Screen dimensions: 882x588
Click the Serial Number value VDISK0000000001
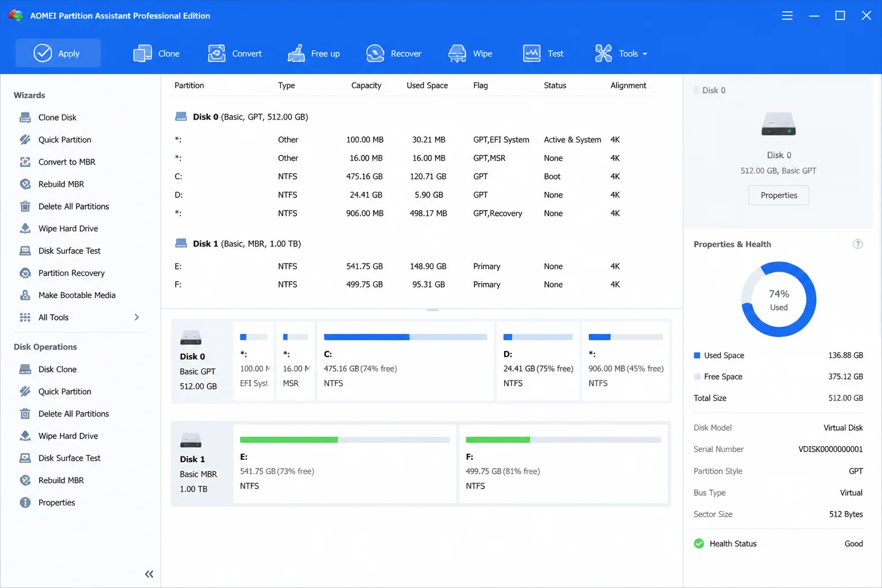(830, 449)
